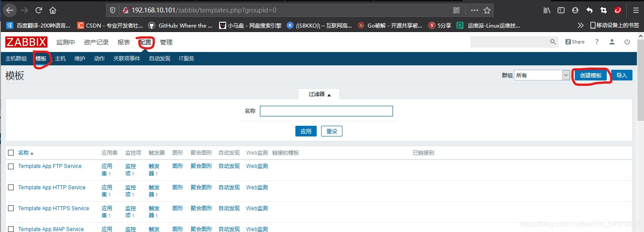Screen dimensions: 644x232
Task: Click the QR code icon in address bar
Action: [456, 10]
